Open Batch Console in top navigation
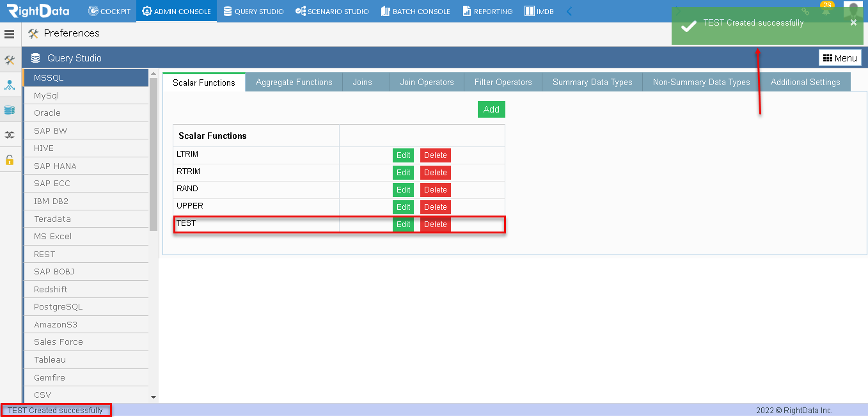 point(416,11)
